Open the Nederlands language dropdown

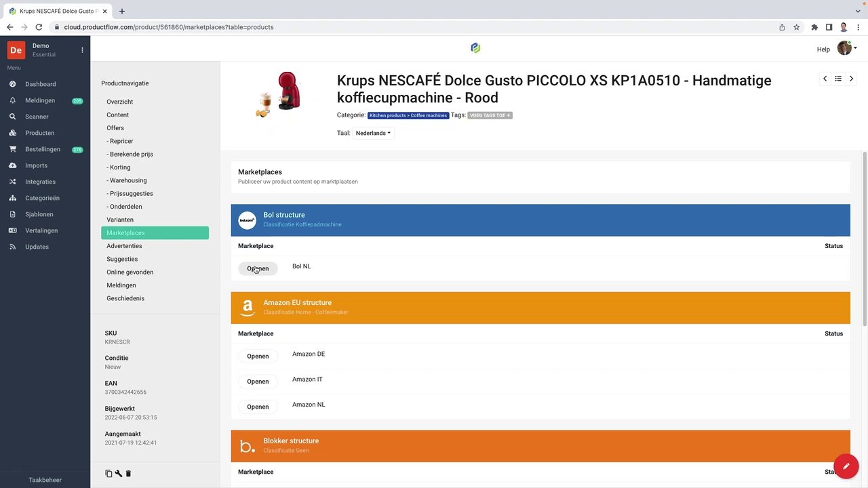point(373,133)
